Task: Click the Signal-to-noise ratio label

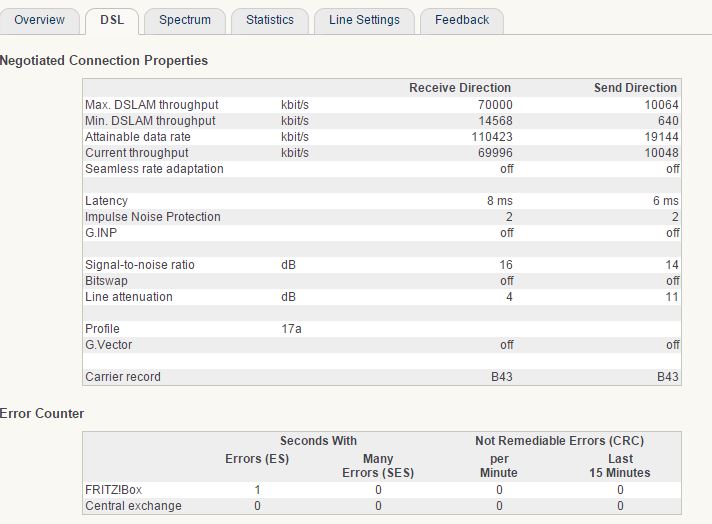Action: pos(140,265)
